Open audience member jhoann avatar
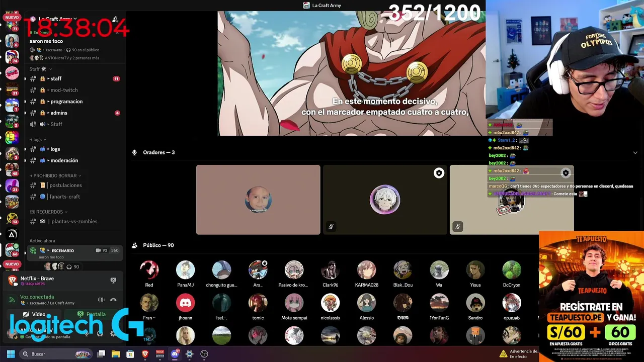 [185, 303]
